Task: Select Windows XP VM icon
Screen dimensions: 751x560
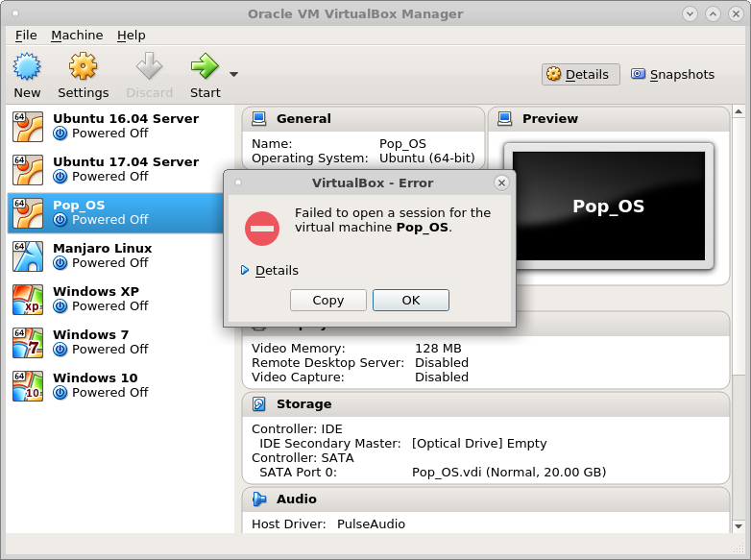Action: (28, 300)
